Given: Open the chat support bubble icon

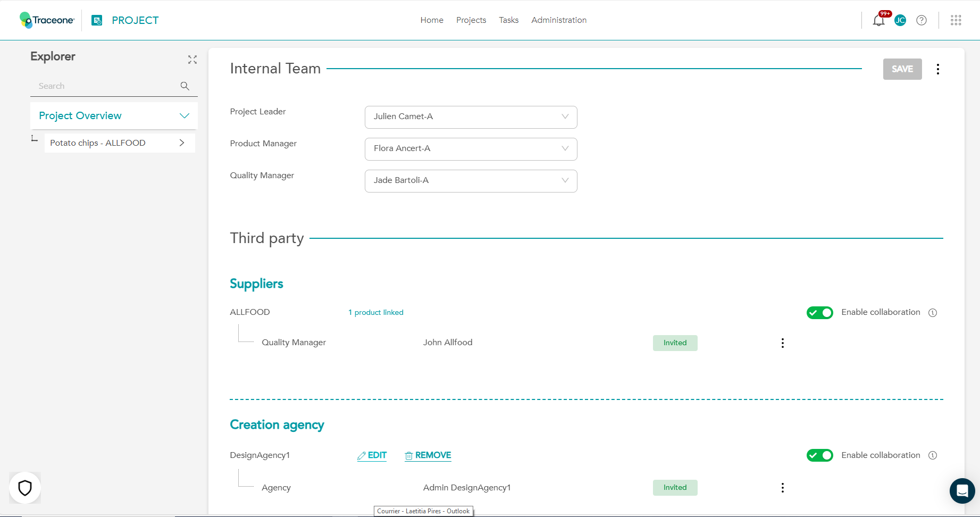Looking at the screenshot, I should [962, 490].
